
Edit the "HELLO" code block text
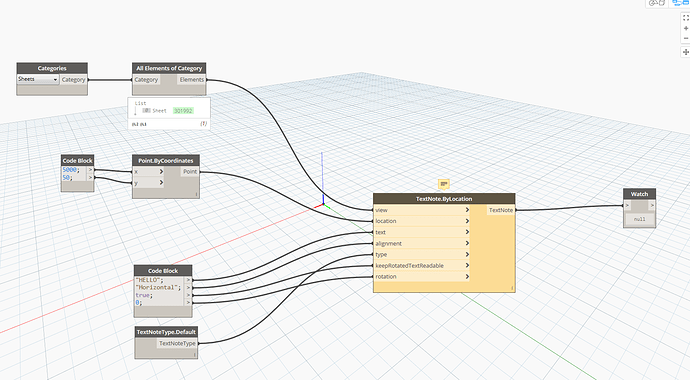(x=149, y=280)
